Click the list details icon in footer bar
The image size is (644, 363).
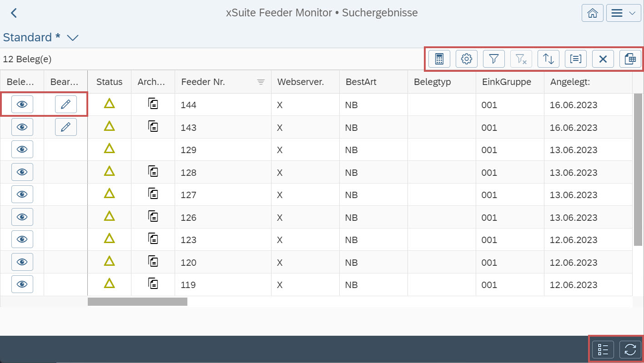(603, 349)
